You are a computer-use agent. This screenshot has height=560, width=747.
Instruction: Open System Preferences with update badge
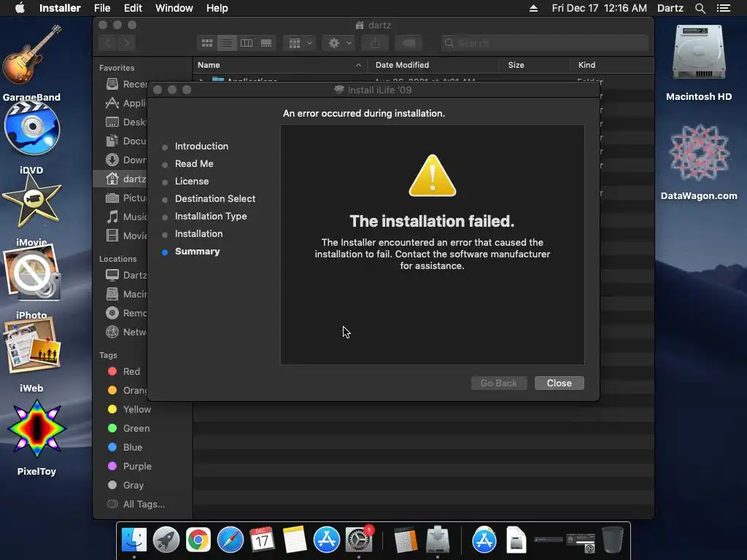tap(359, 540)
